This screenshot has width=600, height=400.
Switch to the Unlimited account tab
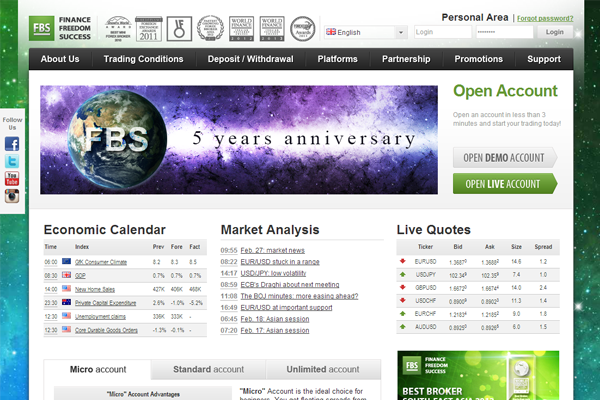click(323, 369)
